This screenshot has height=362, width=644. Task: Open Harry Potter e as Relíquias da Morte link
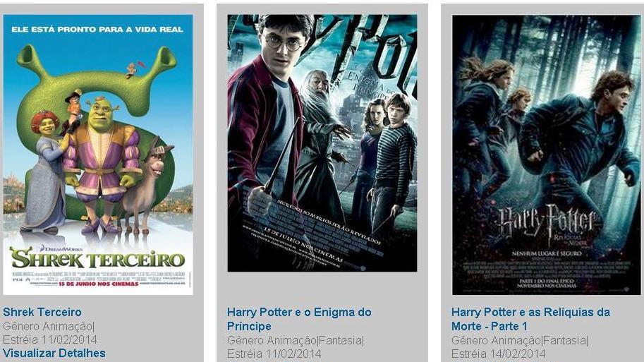coord(530,319)
